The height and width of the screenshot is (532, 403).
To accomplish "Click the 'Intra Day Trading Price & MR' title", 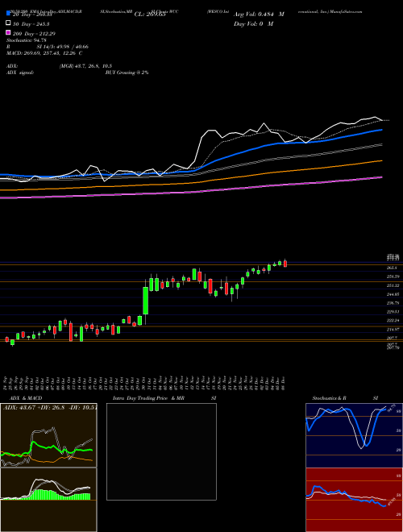I will point(148,398).
